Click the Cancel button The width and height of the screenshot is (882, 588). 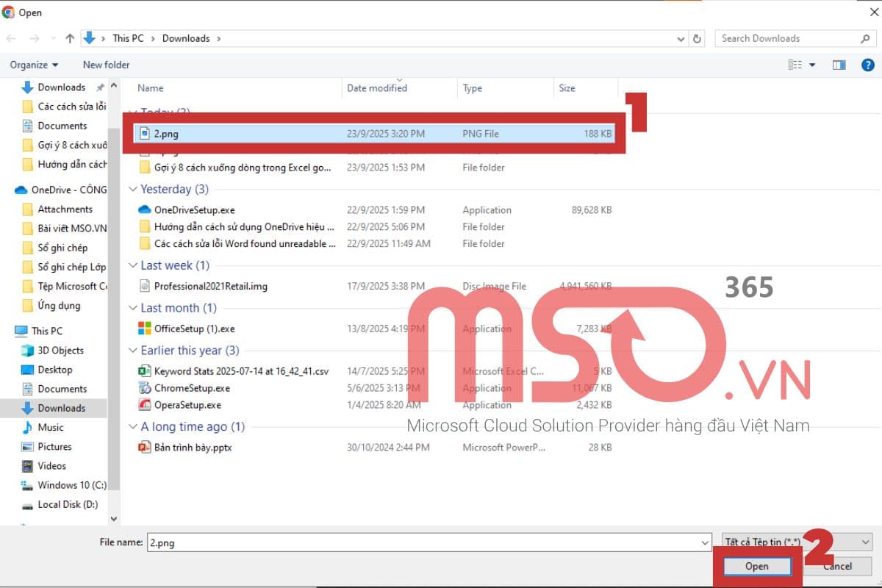point(837,566)
